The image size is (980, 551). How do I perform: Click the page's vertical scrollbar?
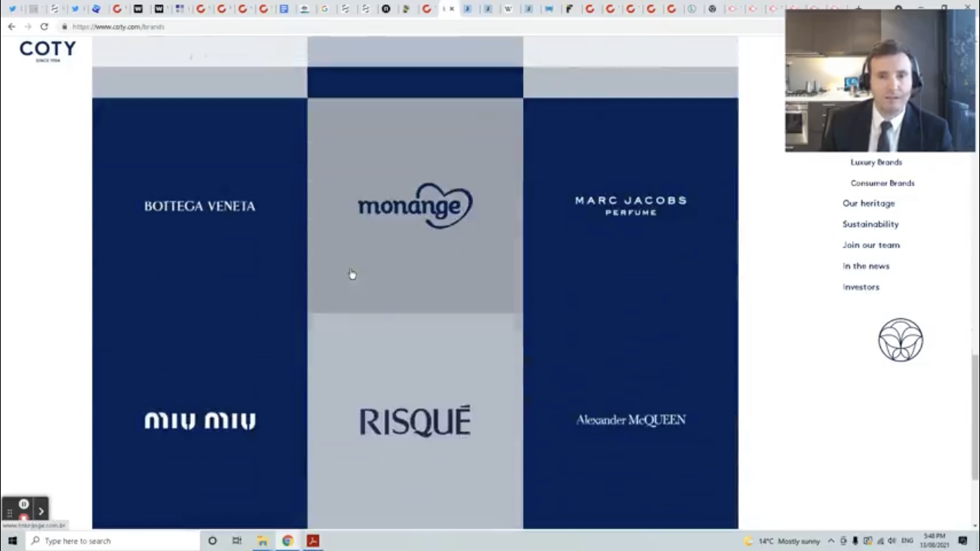tap(975, 419)
